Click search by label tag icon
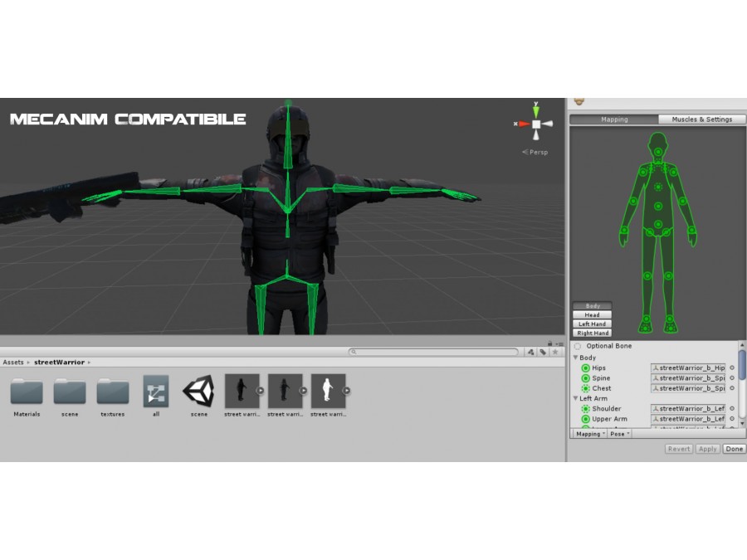Screen dimensions: 747x560 [543, 352]
